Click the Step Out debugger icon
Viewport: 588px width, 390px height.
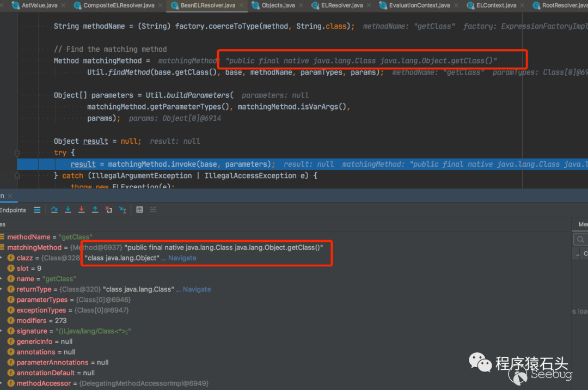95,210
